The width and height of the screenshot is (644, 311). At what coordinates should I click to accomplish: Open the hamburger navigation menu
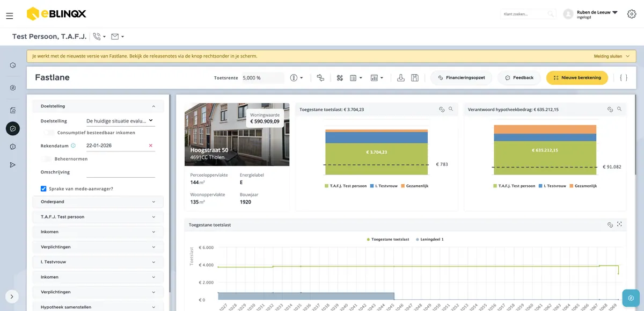click(9, 16)
